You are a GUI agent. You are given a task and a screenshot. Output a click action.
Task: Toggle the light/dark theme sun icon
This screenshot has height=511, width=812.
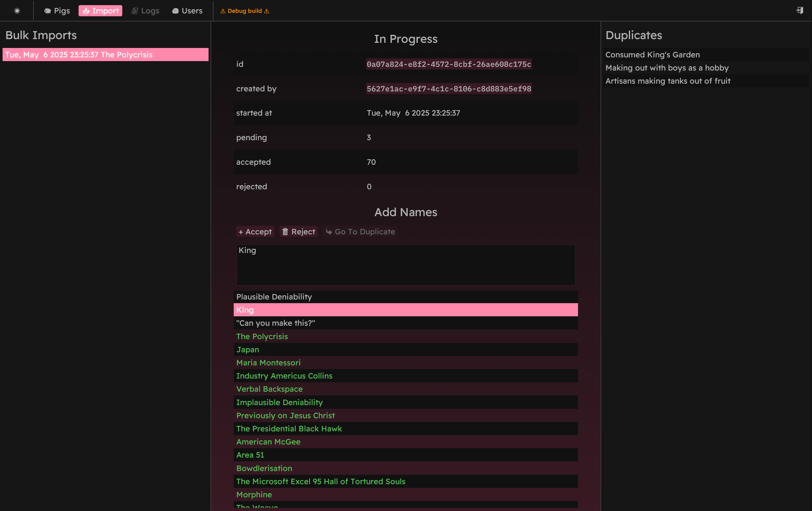17,11
